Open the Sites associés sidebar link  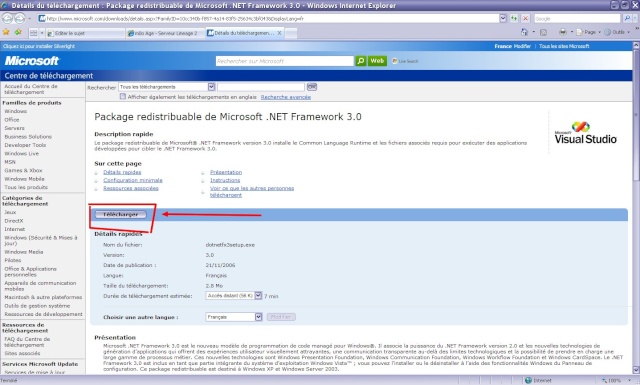[22, 353]
